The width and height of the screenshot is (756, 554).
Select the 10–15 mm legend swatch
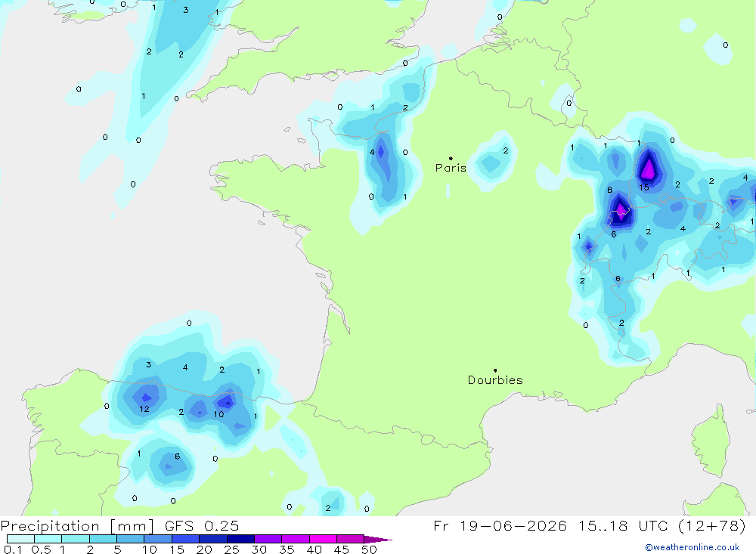[x=158, y=539]
